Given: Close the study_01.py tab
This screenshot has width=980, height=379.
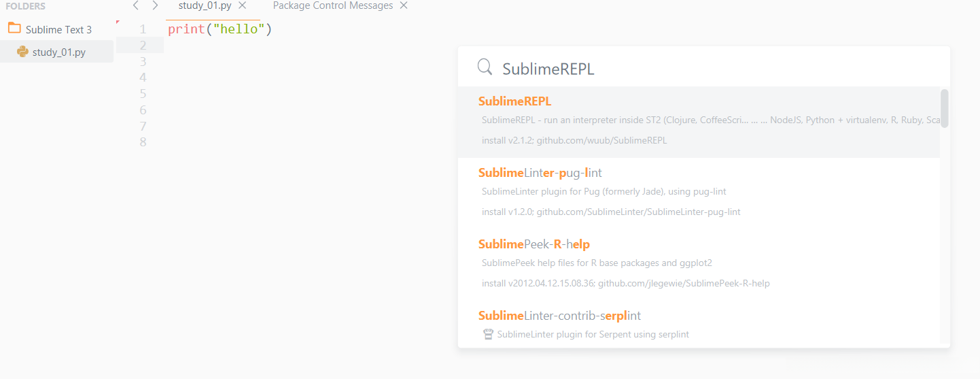Looking at the screenshot, I should pyautogui.click(x=243, y=5).
